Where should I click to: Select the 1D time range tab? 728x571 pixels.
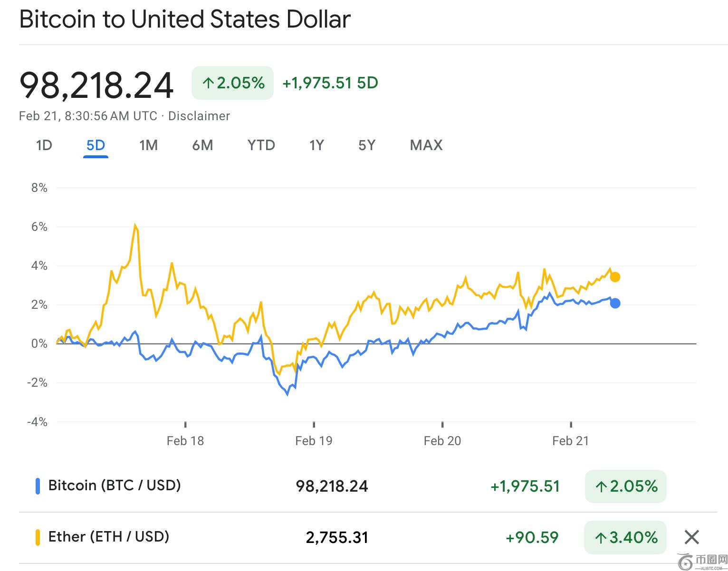pos(44,145)
